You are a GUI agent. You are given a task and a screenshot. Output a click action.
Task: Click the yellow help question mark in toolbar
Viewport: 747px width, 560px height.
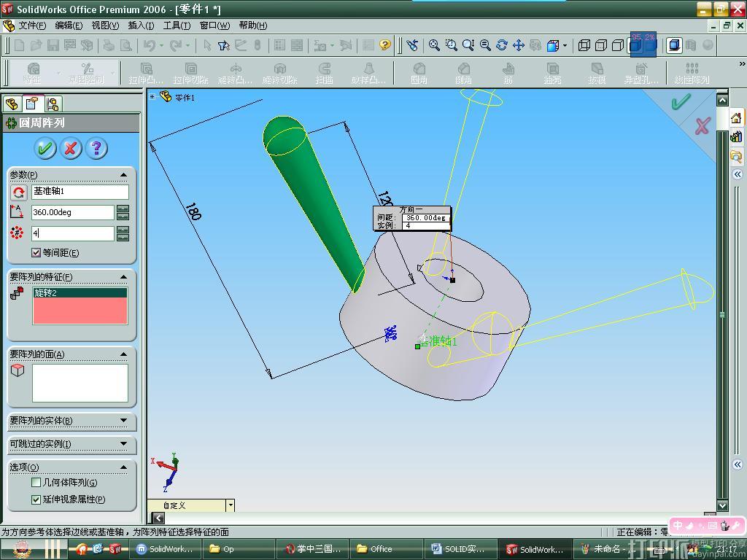385,45
